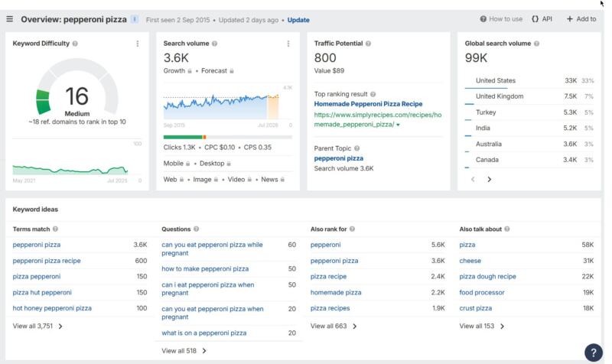This screenshot has height=364, width=612.
Task: Open pizza pepperoni keyword in Terms match
Action: [x=36, y=277]
